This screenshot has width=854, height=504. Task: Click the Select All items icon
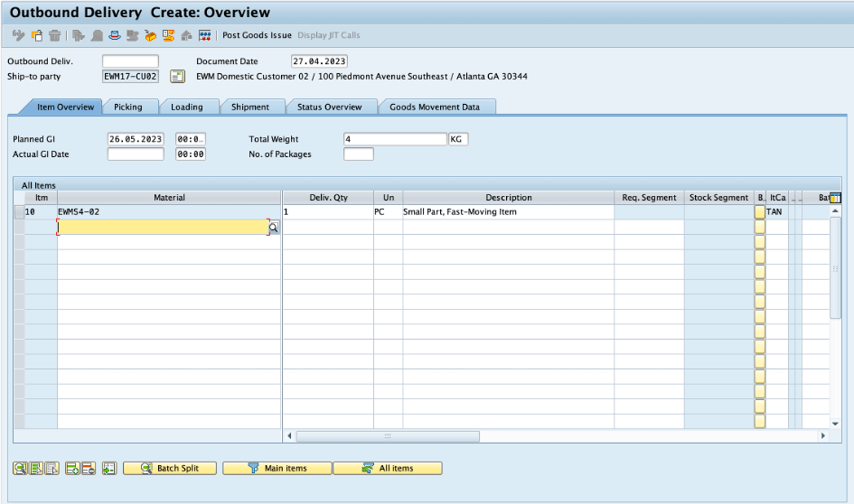pos(36,468)
